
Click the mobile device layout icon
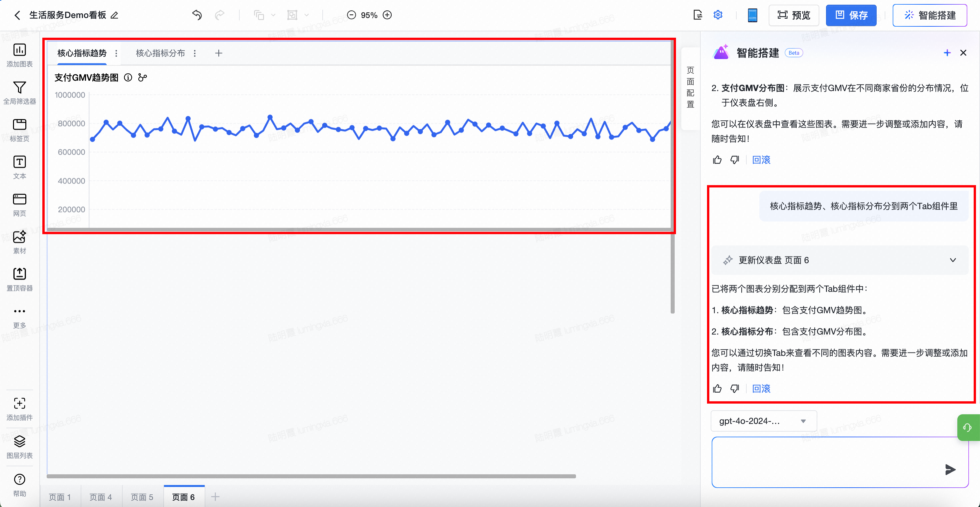coord(752,15)
